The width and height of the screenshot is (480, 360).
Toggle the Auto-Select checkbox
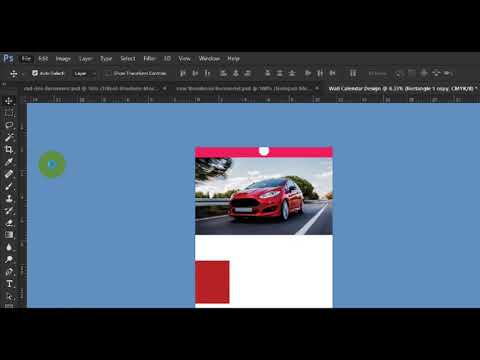point(35,73)
